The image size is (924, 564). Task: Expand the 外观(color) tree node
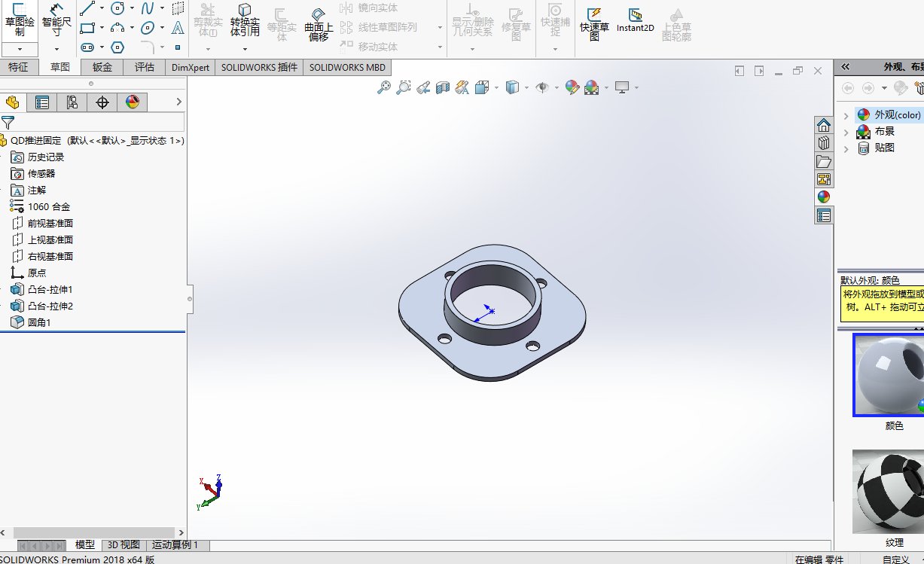tap(846, 115)
